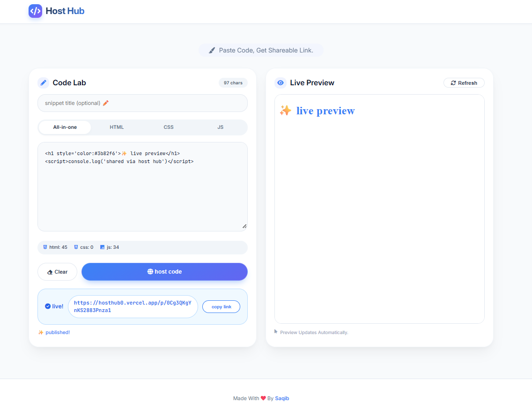Click the Host Hub code logo icon

pos(35,11)
